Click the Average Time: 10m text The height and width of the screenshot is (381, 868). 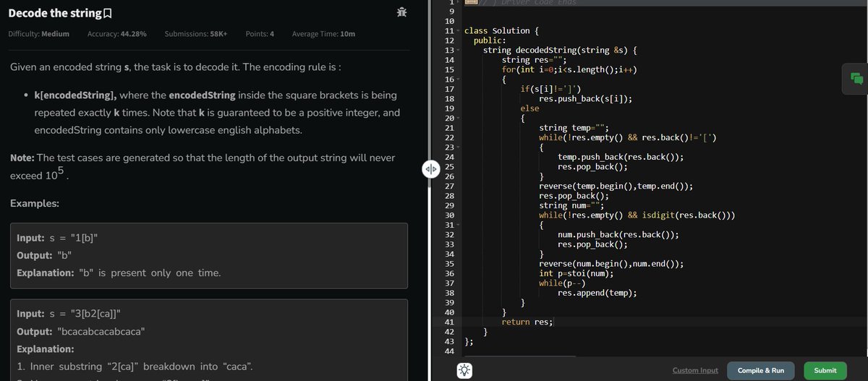(x=323, y=35)
